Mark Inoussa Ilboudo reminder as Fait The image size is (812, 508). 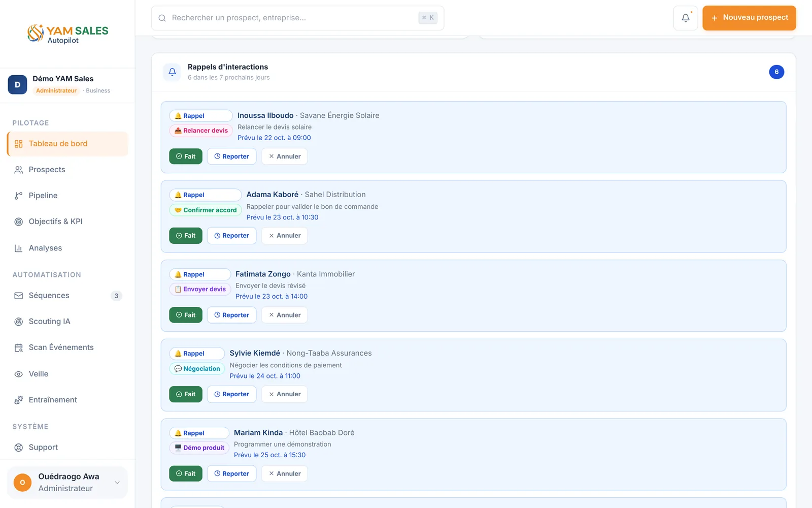click(186, 156)
